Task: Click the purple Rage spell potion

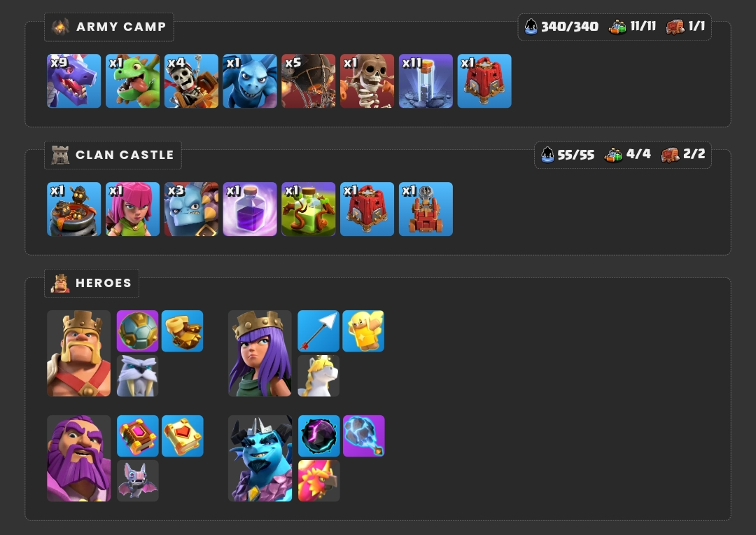Action: [x=250, y=209]
